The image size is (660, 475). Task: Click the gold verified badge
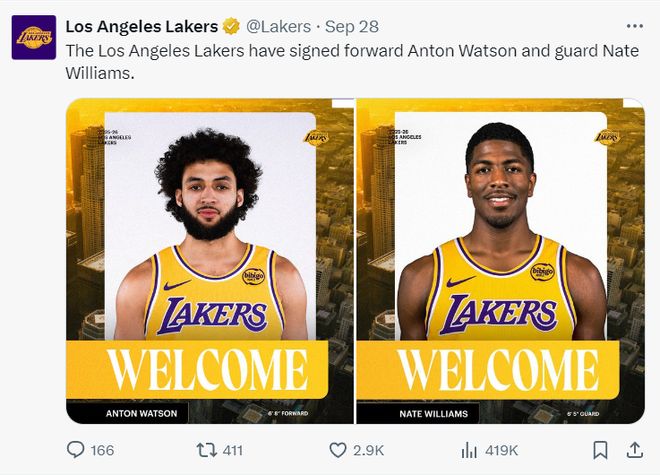(x=231, y=26)
